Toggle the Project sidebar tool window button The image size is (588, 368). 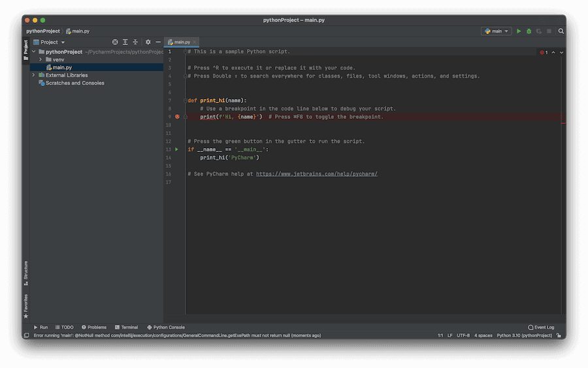click(x=26, y=50)
